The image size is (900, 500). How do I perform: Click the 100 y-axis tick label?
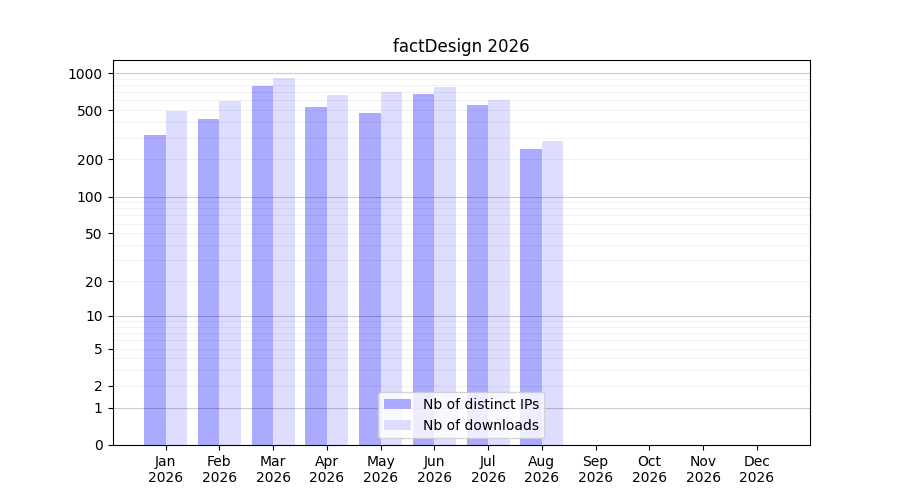click(x=90, y=197)
